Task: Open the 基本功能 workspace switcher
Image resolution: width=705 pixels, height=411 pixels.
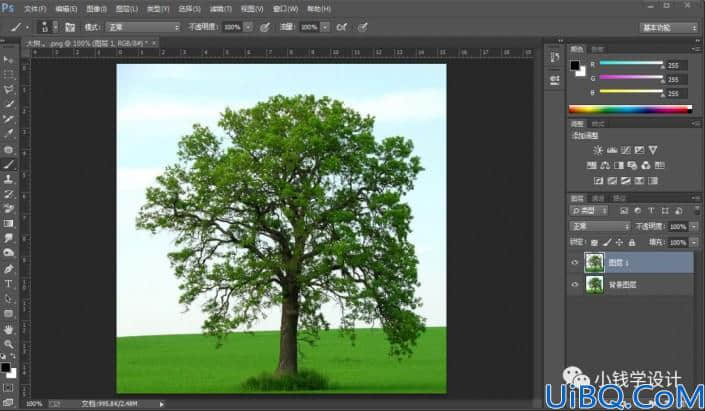Action: (668, 27)
